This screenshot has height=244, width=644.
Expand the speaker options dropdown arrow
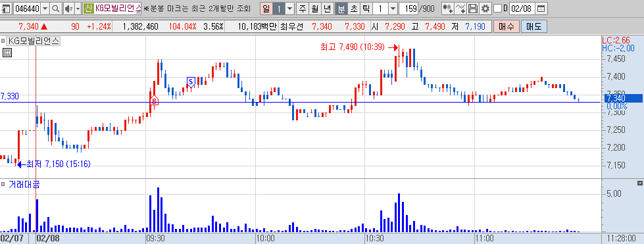click(x=78, y=8)
